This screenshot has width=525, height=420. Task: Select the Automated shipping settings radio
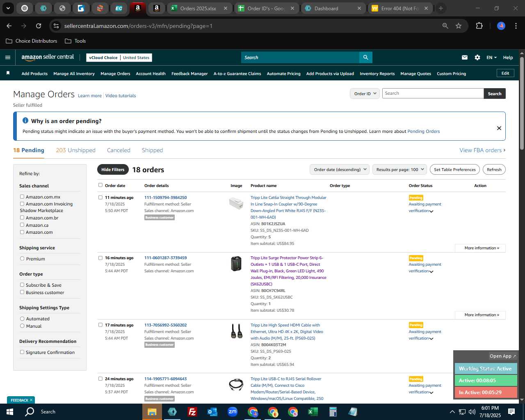(22, 318)
